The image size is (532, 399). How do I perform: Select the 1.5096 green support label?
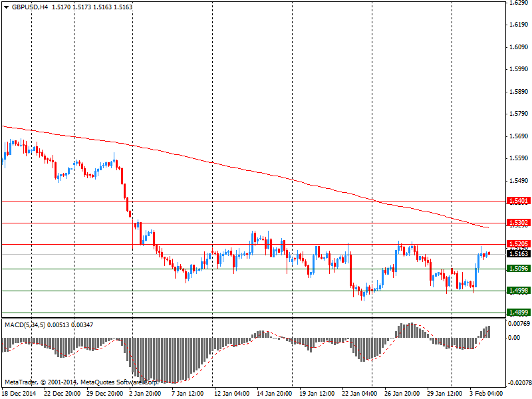tap(518, 269)
